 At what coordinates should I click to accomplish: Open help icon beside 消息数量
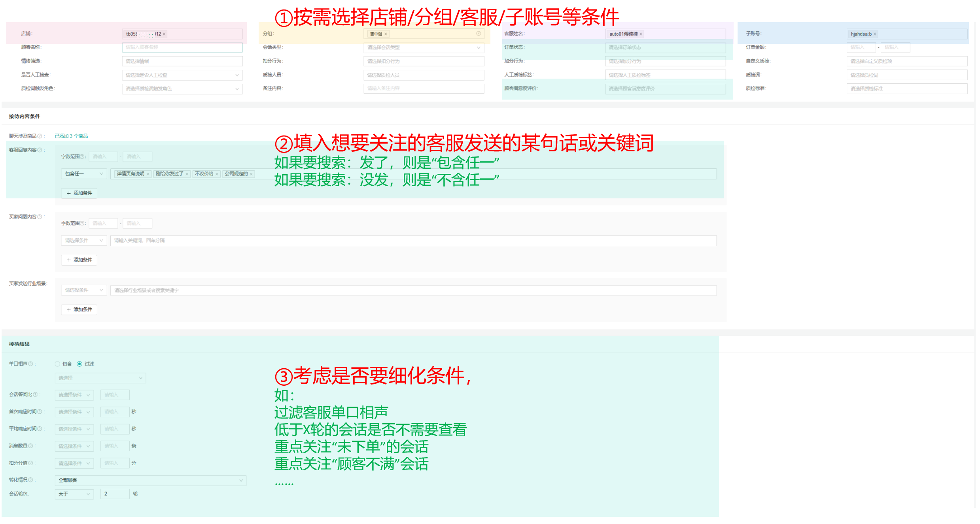[x=30, y=446]
